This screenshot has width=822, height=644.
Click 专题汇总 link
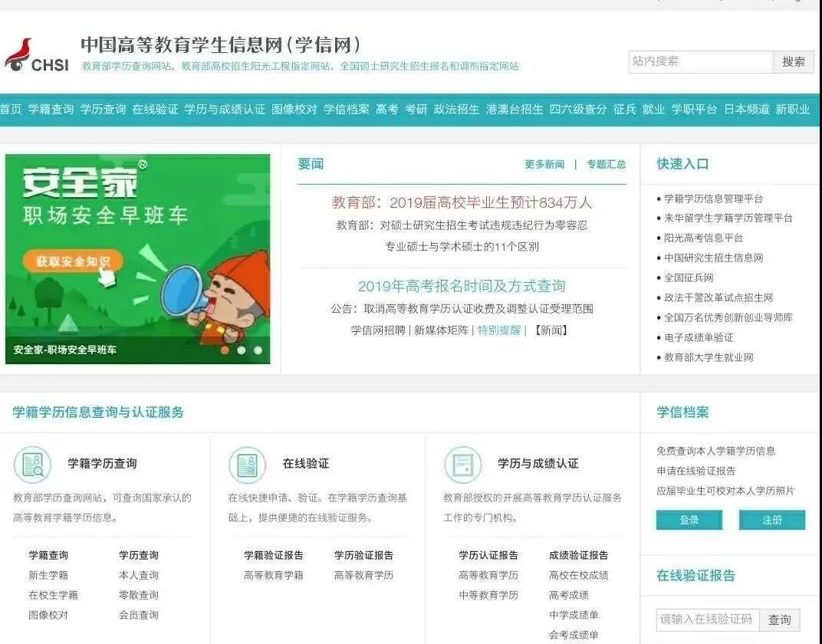607,165
